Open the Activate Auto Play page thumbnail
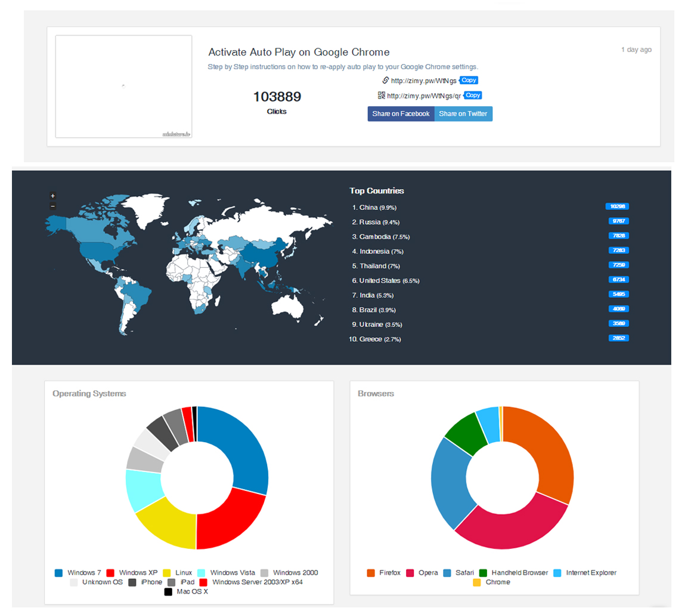This screenshot has width=700, height=611. pyautogui.click(x=123, y=87)
